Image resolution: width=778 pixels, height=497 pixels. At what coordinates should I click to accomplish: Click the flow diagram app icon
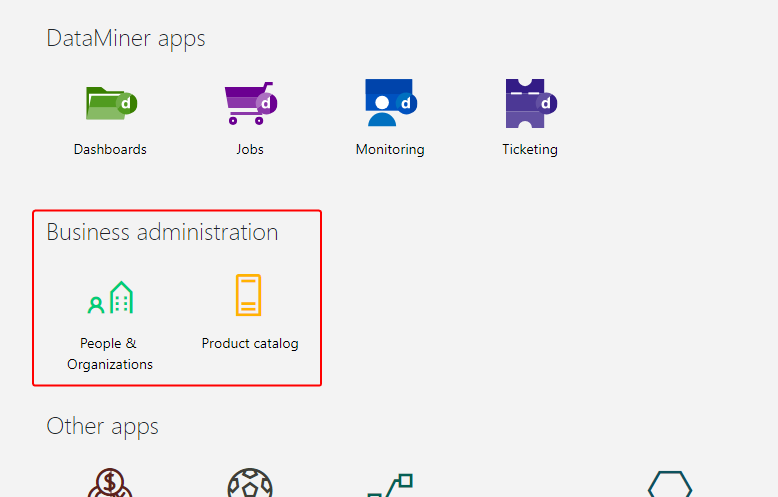pyautogui.click(x=390, y=485)
